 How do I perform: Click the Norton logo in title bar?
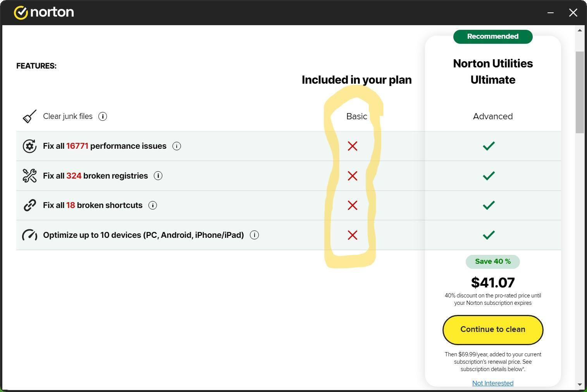tap(44, 12)
